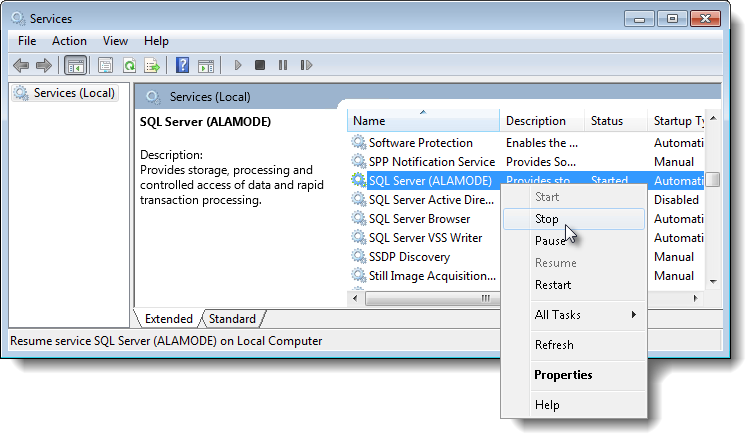
Task: Click the Refresh toolbar icon
Action: coord(129,65)
